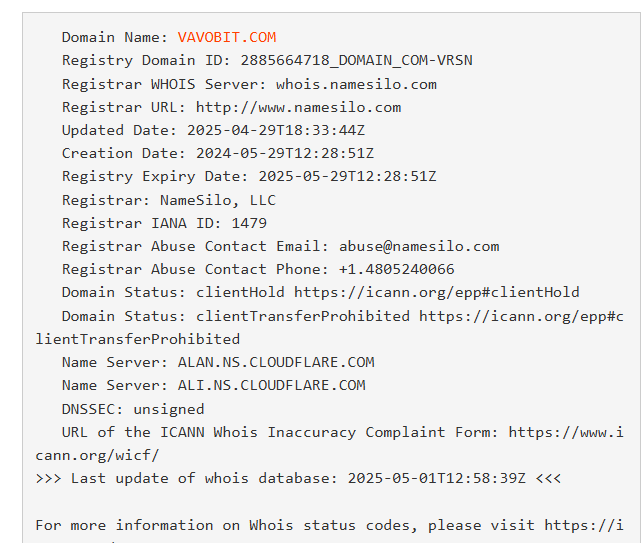Click the NameSilo, LLC registrar name

[x=217, y=200]
